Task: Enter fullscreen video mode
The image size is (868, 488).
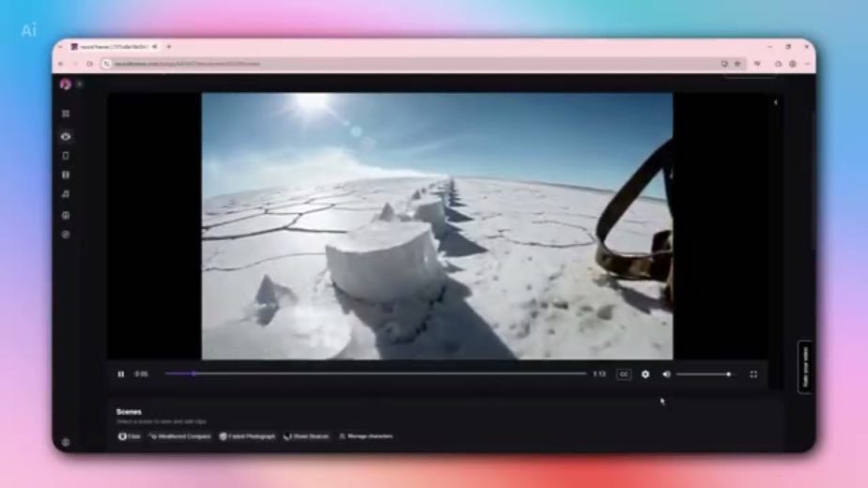Action: (x=753, y=374)
